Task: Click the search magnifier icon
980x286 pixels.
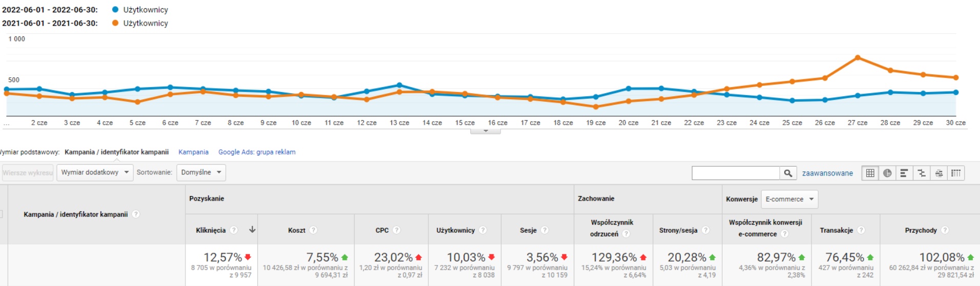Action: tap(788, 173)
